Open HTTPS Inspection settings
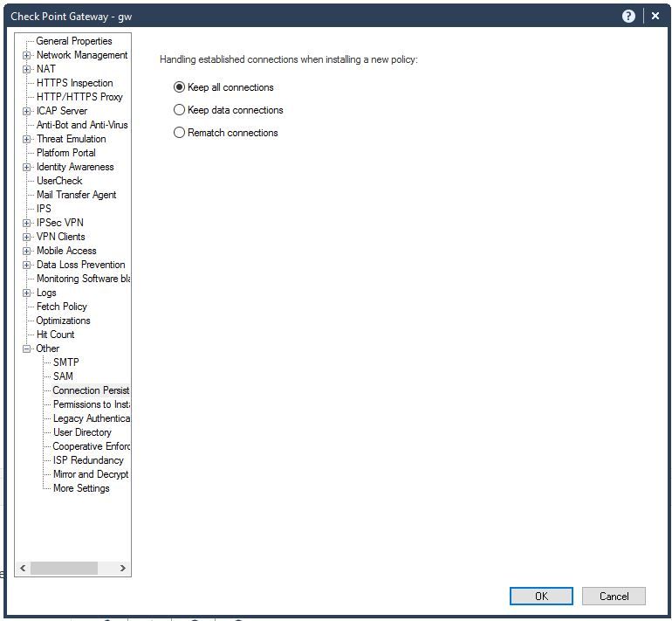The height and width of the screenshot is (621, 672). click(75, 83)
